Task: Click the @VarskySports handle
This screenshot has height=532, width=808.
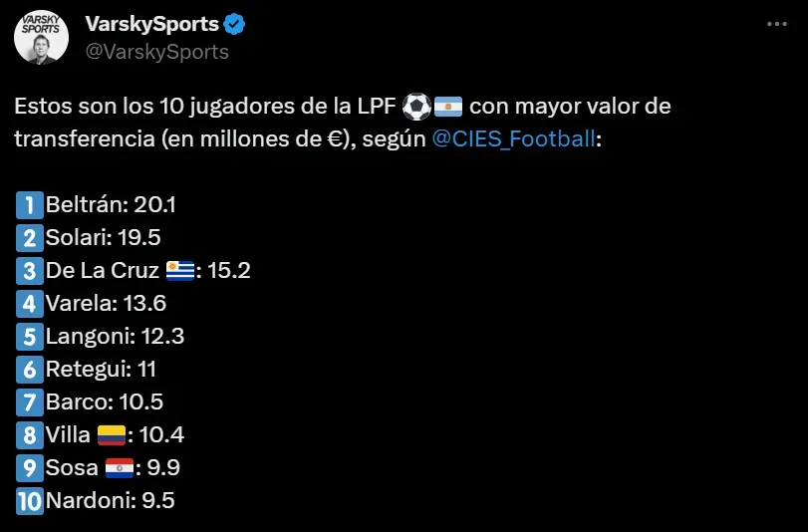Action: 157,52
